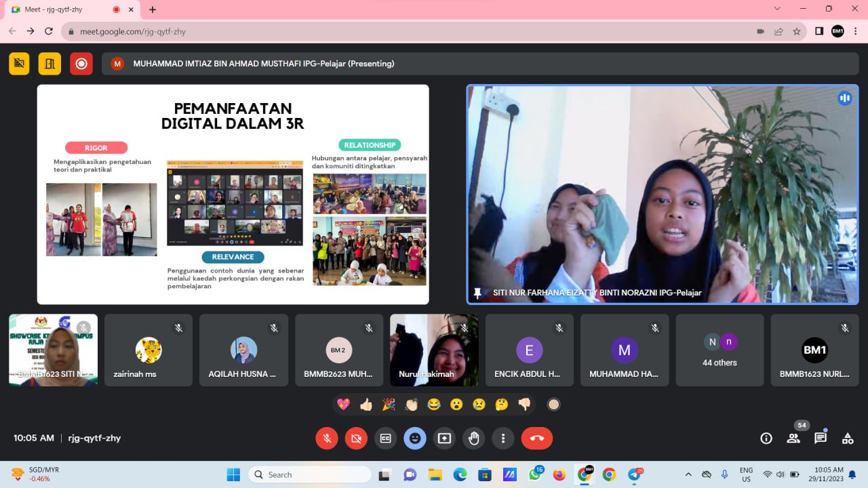
Task: Open the meeting details info icon
Action: pos(766,439)
